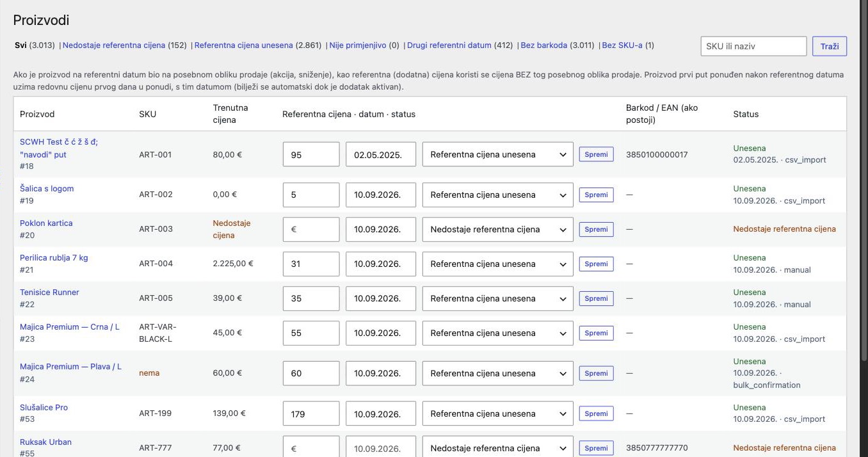Click the 'nema' SKU value

pyautogui.click(x=149, y=373)
